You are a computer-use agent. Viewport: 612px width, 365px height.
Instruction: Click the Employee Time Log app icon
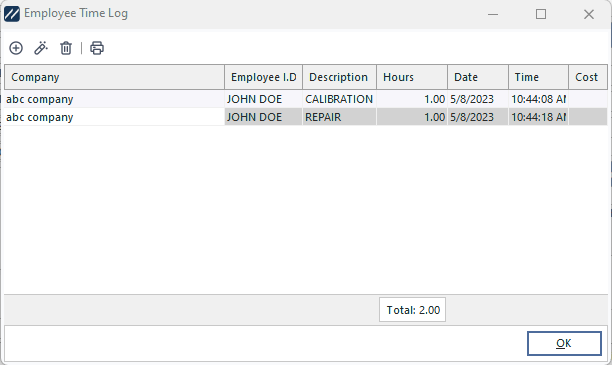12,14
